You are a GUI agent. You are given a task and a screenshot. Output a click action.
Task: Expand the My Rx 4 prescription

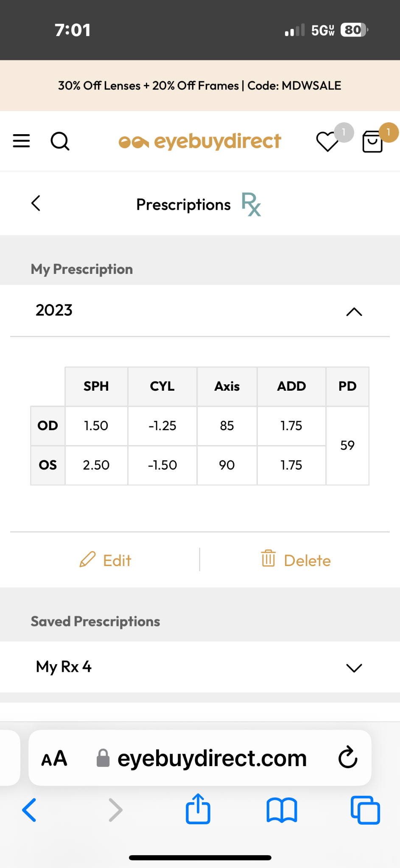click(x=354, y=668)
